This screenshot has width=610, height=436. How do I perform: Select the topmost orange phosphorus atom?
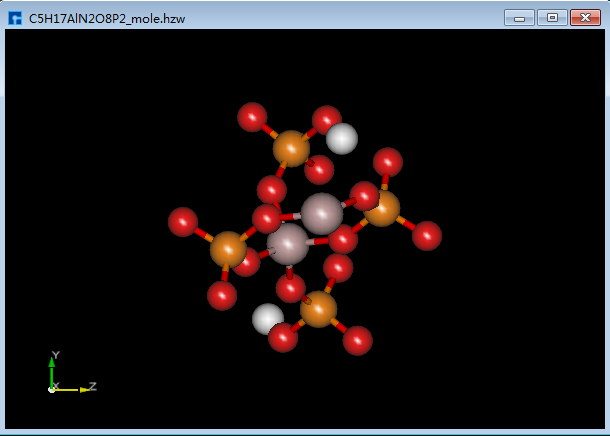tap(291, 149)
